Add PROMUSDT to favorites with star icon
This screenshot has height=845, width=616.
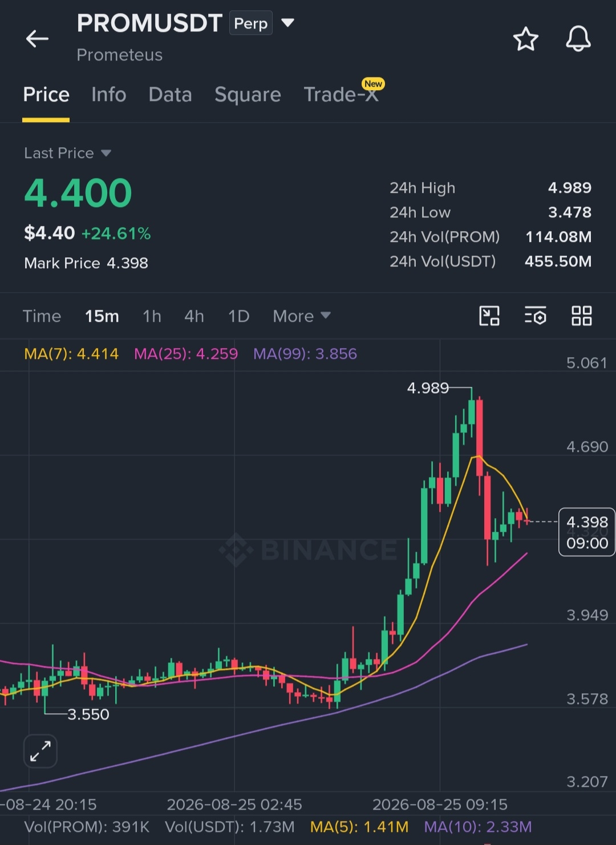tap(525, 39)
